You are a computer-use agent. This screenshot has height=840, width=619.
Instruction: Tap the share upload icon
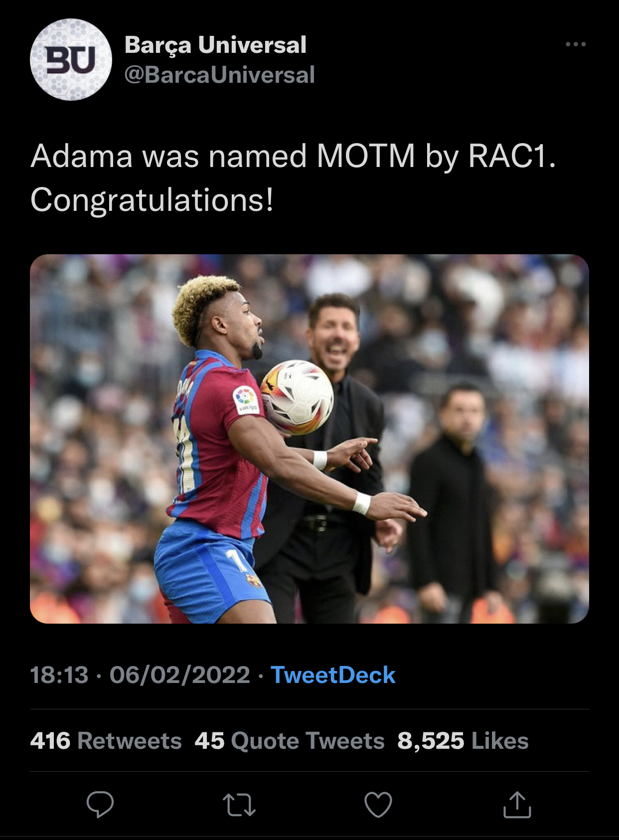pyautogui.click(x=517, y=805)
